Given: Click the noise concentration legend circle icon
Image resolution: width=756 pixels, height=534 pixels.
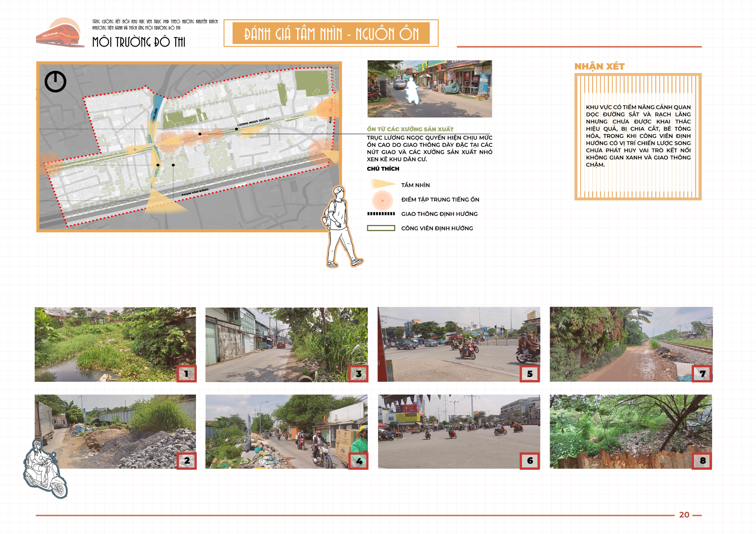Looking at the screenshot, I should 382,200.
